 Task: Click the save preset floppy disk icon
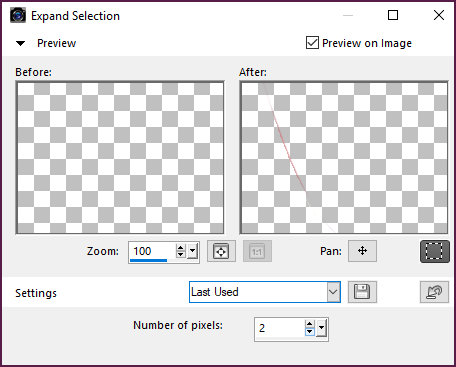coord(362,292)
